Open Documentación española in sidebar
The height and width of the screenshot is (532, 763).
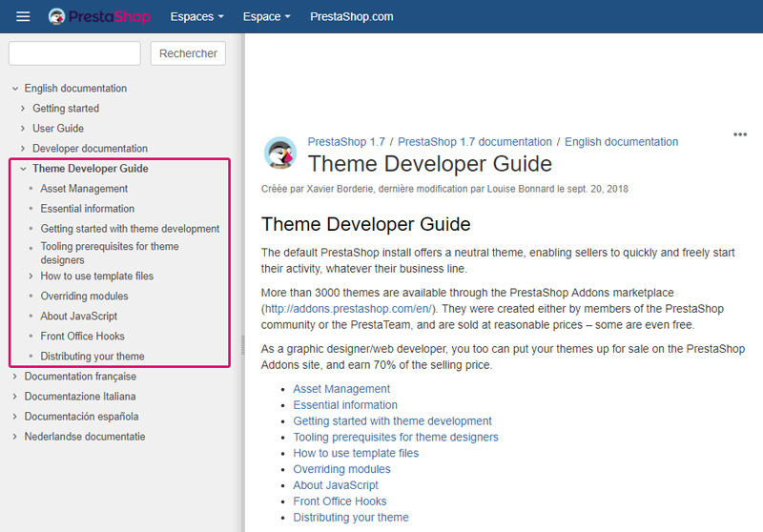[x=81, y=417]
